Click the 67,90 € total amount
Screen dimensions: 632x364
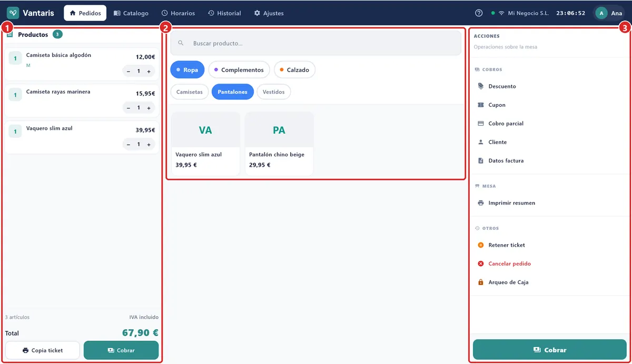click(140, 333)
